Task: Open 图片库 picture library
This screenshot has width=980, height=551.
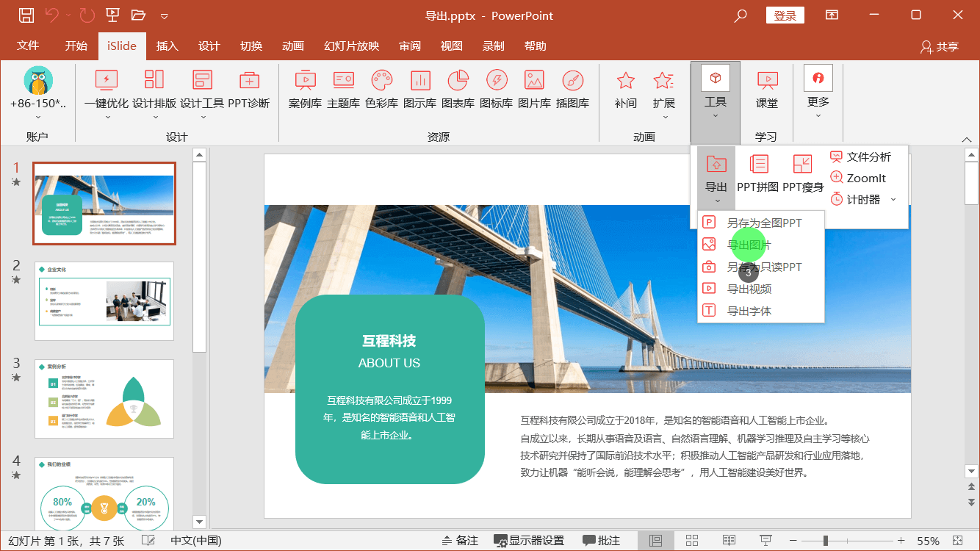Action: pos(534,90)
